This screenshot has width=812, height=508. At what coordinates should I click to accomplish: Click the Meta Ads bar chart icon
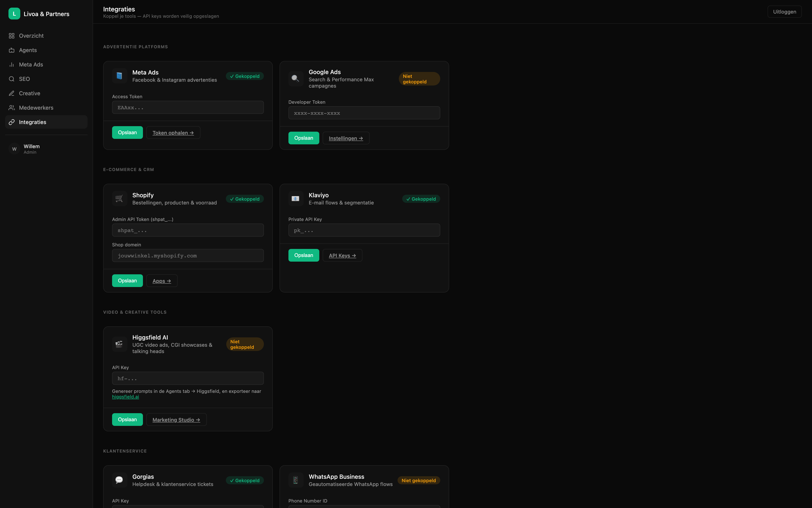(x=12, y=65)
